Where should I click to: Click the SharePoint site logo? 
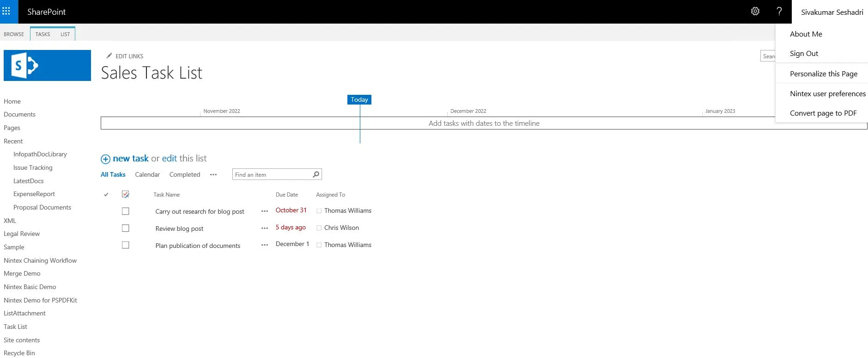click(47, 65)
